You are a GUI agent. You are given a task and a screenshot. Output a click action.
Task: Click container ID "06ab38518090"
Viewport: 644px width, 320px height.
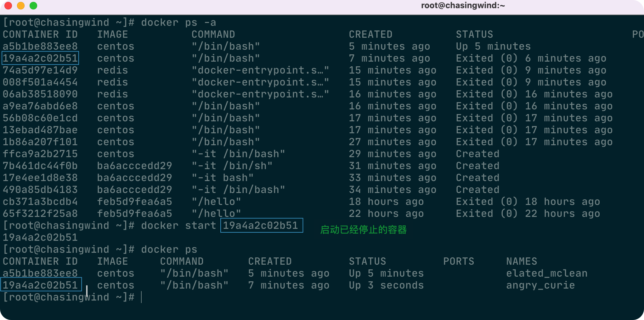tap(40, 94)
